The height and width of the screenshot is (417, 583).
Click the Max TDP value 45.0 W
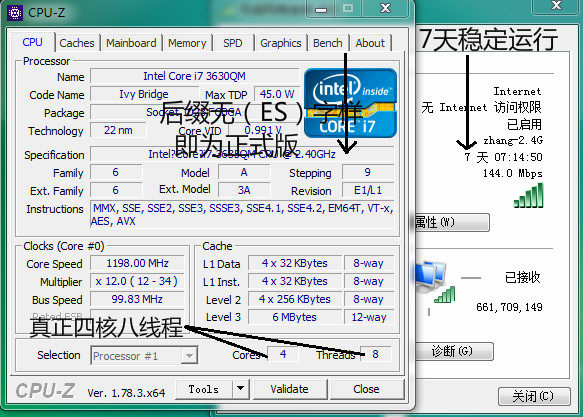[277, 94]
